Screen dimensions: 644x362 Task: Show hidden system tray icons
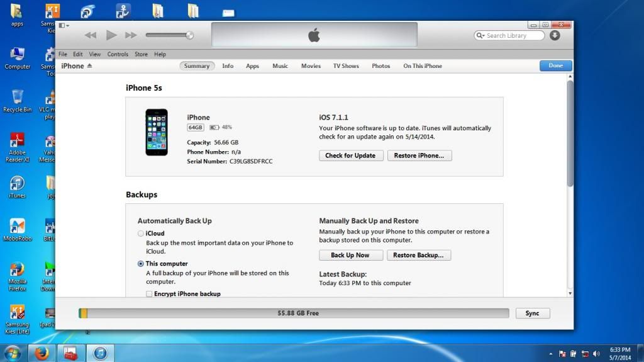[550, 354]
